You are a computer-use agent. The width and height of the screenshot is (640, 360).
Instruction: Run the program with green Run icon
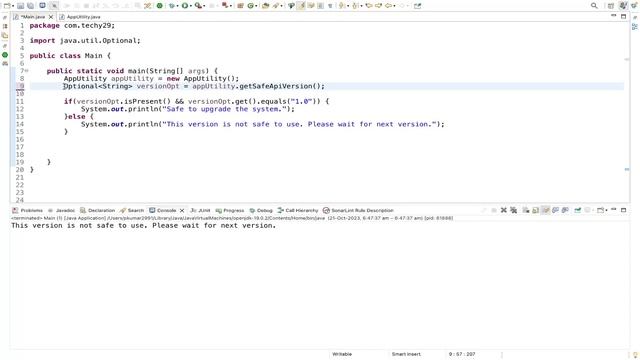coord(184,6)
